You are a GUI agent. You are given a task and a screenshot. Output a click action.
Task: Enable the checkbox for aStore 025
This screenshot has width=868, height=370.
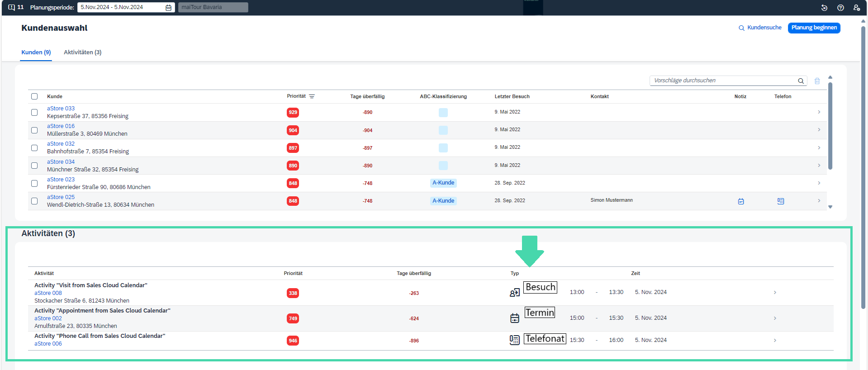(x=34, y=201)
